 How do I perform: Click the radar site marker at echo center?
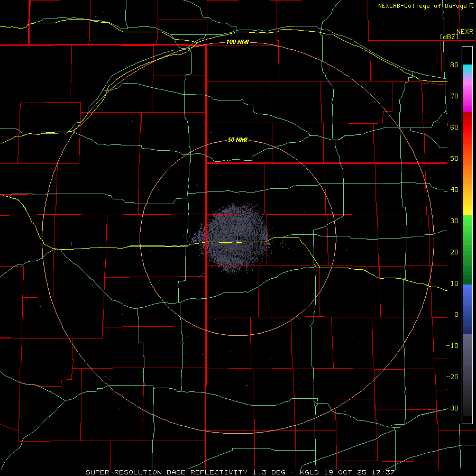pos(237,239)
